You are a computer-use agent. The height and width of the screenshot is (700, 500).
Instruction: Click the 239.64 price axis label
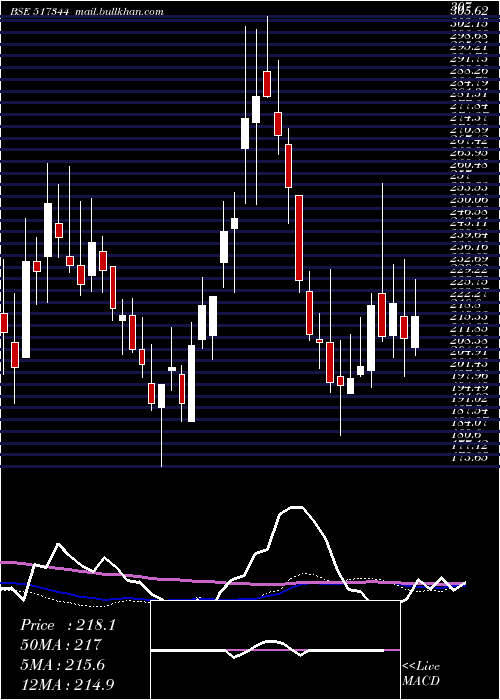[x=469, y=235]
